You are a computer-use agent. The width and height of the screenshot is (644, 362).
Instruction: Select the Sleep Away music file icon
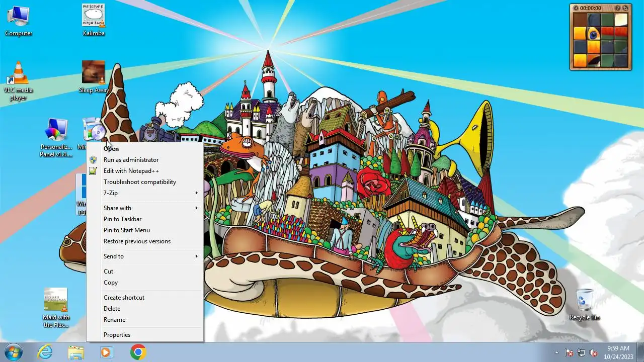[94, 77]
